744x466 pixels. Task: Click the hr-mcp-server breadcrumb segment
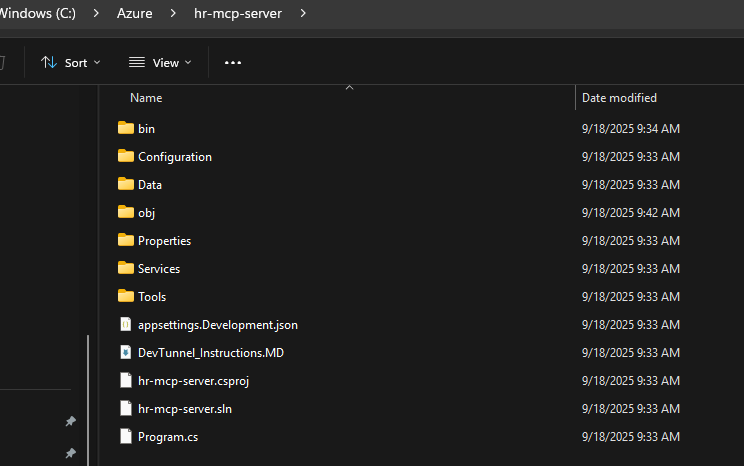(x=238, y=13)
